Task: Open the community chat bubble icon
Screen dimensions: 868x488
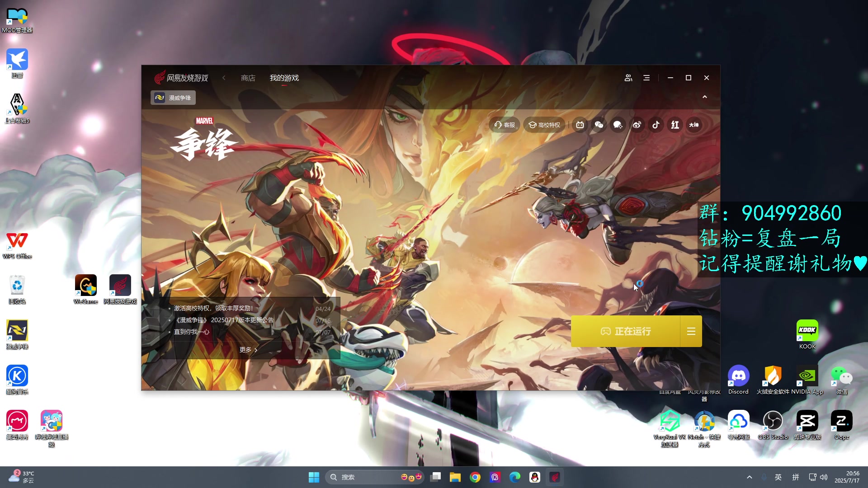Action: coord(618,125)
